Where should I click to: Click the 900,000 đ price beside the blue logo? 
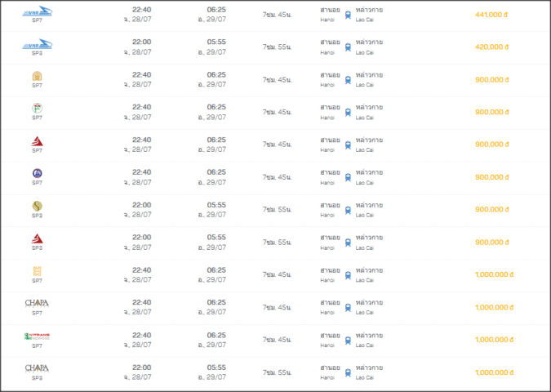point(491,178)
